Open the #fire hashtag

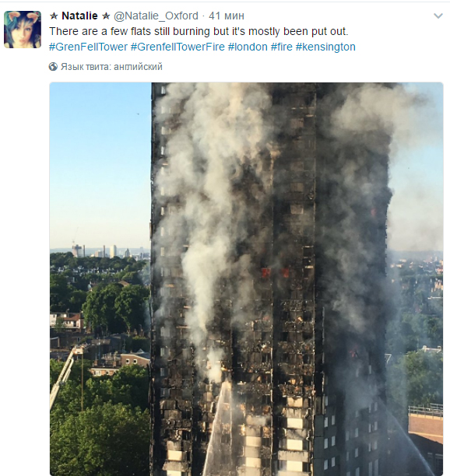tap(282, 47)
